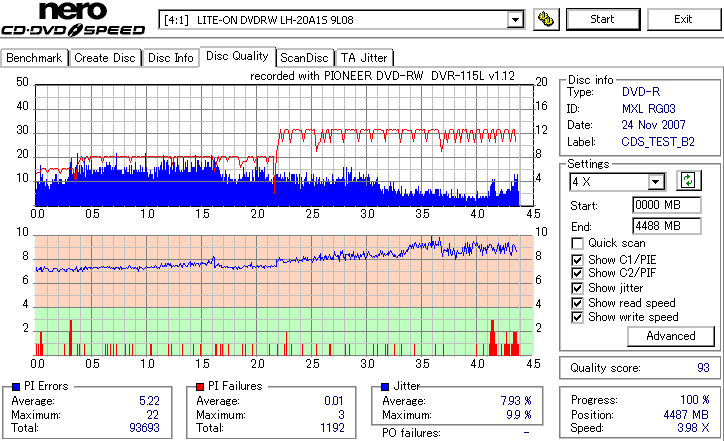Click the blue PI Errors legend square

(16, 387)
